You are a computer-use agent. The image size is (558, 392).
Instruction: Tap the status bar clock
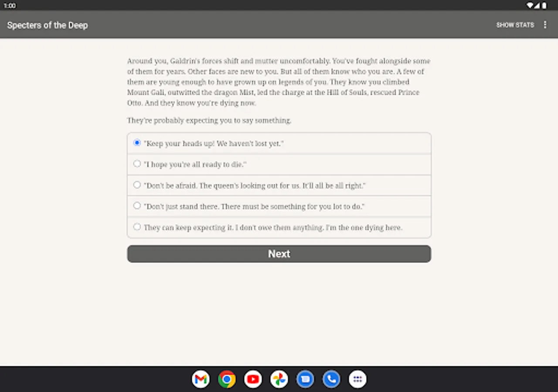[10, 6]
